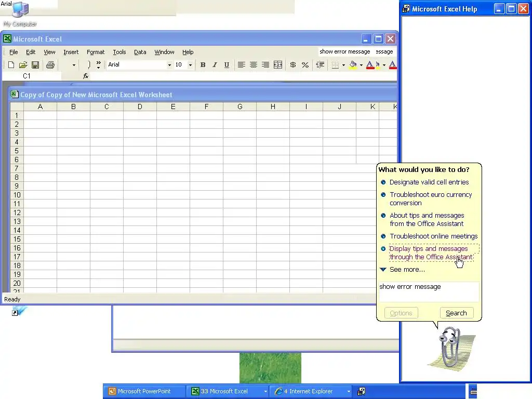This screenshot has height=399, width=532.
Task: Apply borders with the Borders icon
Action: (x=335, y=64)
